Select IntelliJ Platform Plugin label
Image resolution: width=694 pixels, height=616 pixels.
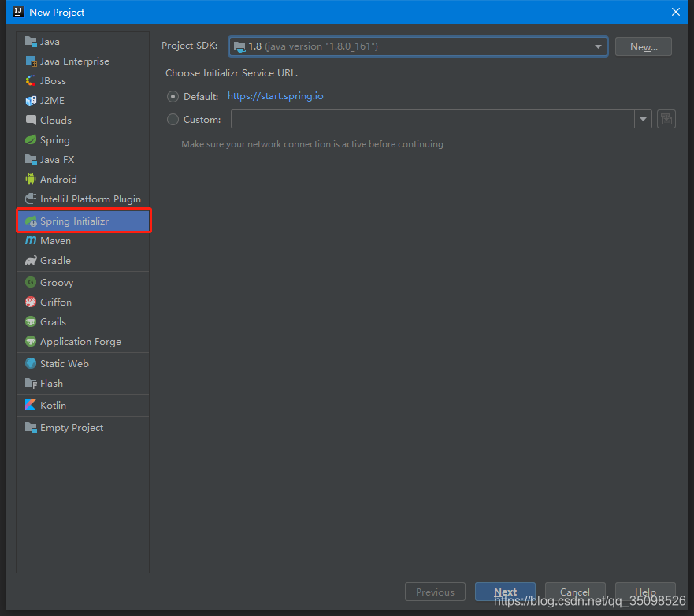coord(91,199)
